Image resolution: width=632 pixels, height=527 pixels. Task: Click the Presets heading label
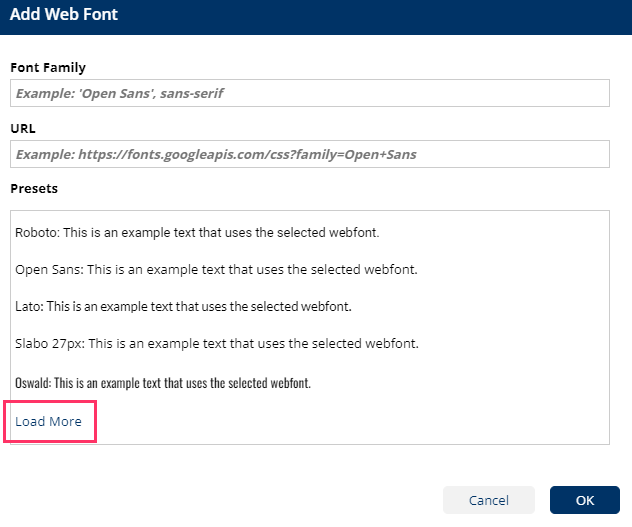[34, 188]
